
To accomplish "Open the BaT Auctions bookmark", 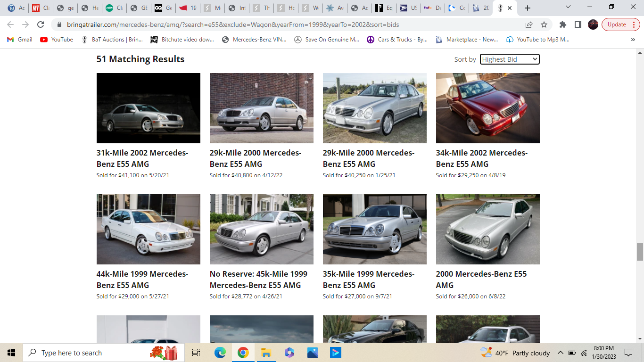I will coord(112,40).
